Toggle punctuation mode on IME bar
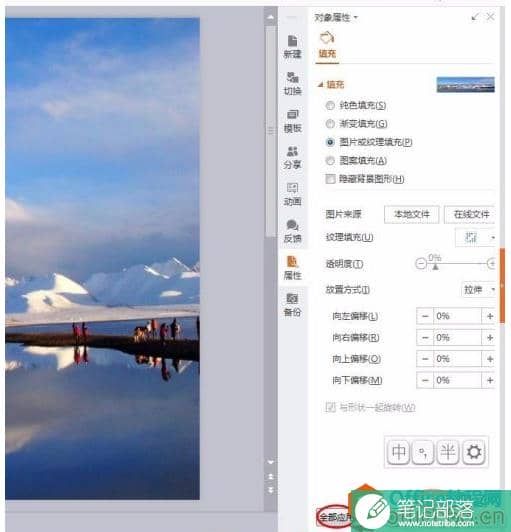The width and height of the screenshot is (511, 532). (x=423, y=452)
